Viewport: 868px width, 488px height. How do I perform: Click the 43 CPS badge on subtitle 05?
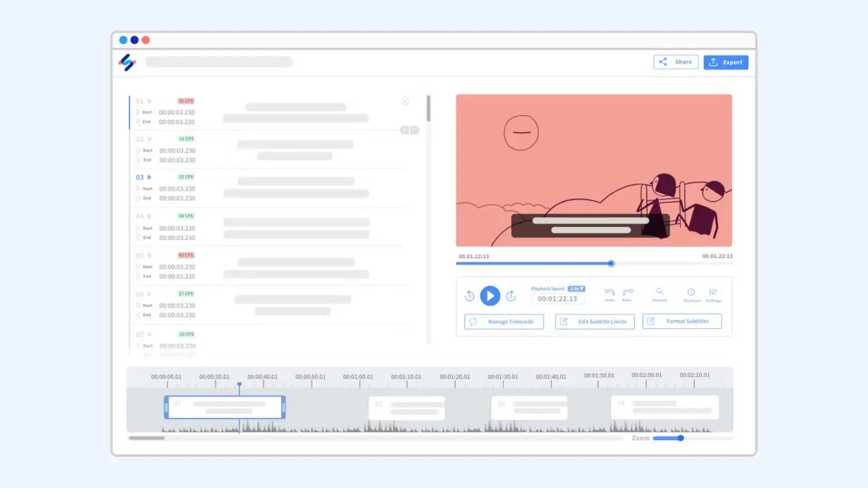186,255
